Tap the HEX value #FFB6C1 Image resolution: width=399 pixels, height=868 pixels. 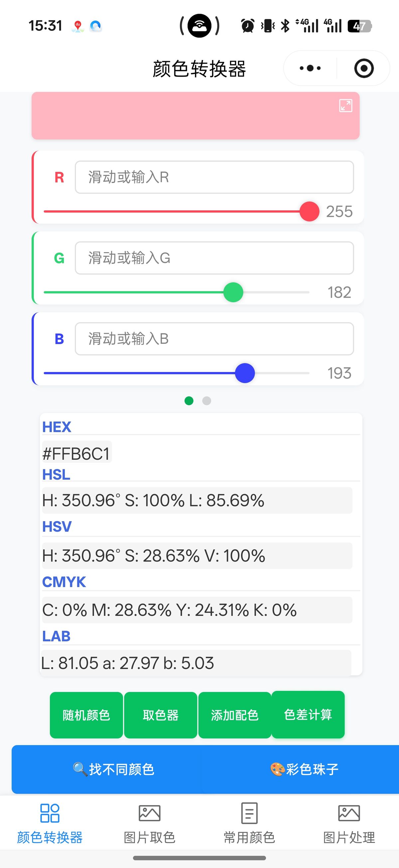click(x=76, y=453)
